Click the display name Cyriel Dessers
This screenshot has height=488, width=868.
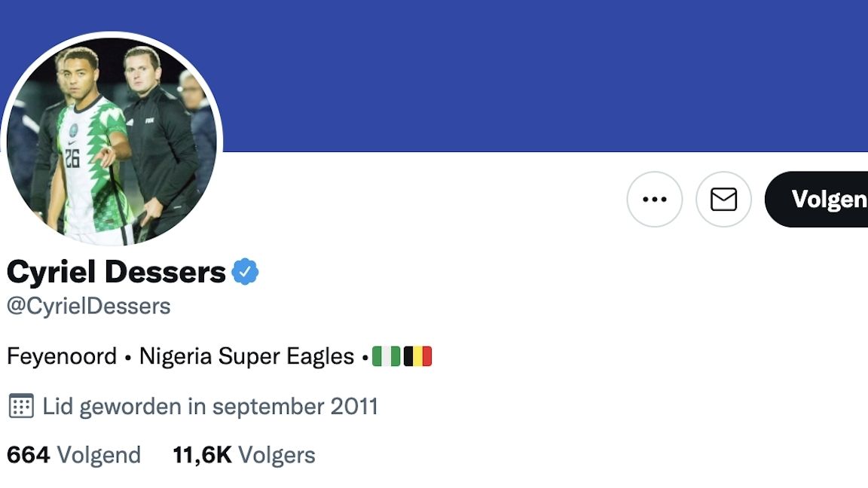pos(116,272)
